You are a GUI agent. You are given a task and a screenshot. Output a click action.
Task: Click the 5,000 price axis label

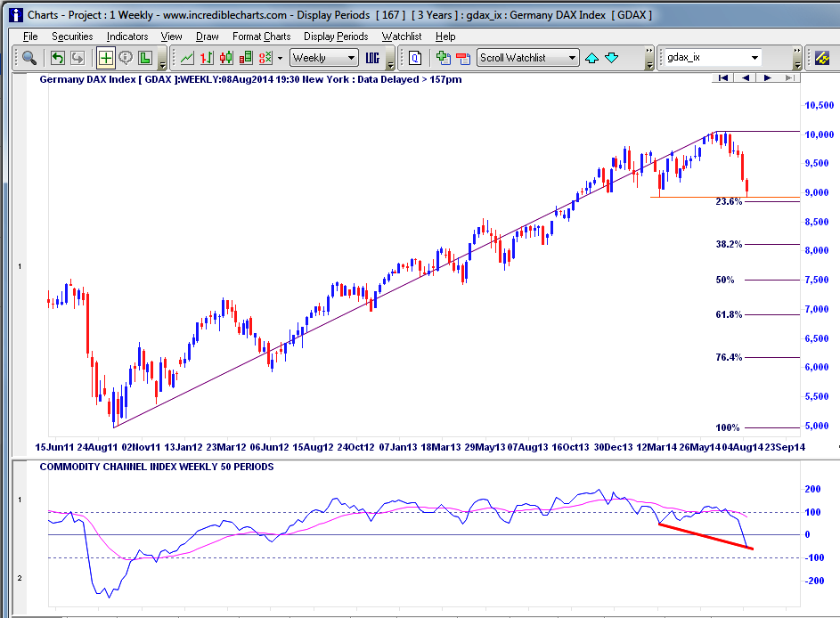[817, 426]
